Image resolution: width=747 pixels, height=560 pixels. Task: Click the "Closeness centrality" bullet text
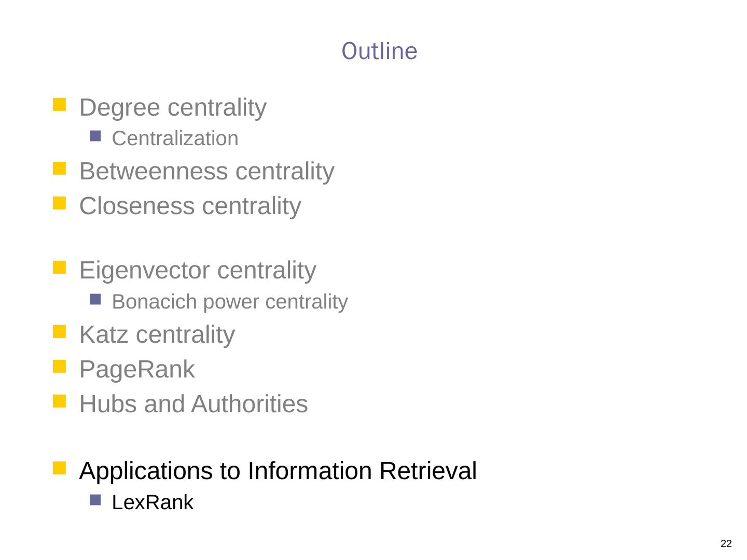(190, 206)
